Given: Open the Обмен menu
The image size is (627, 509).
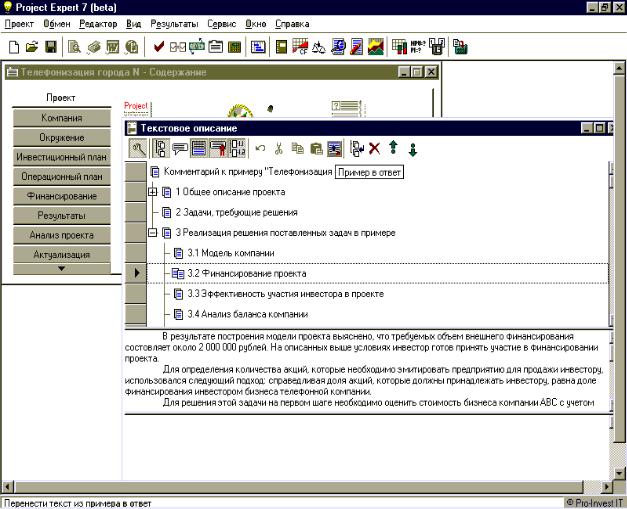Looking at the screenshot, I should pyautogui.click(x=57, y=24).
